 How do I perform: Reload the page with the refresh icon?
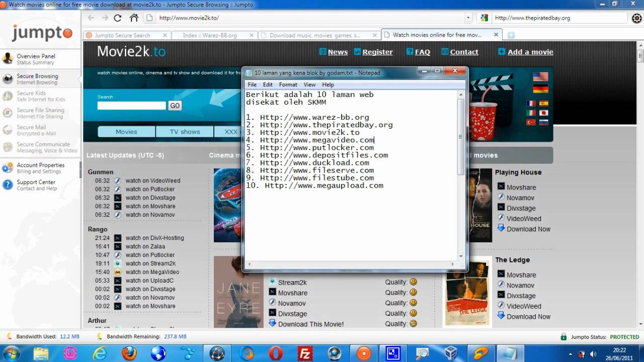point(118,18)
